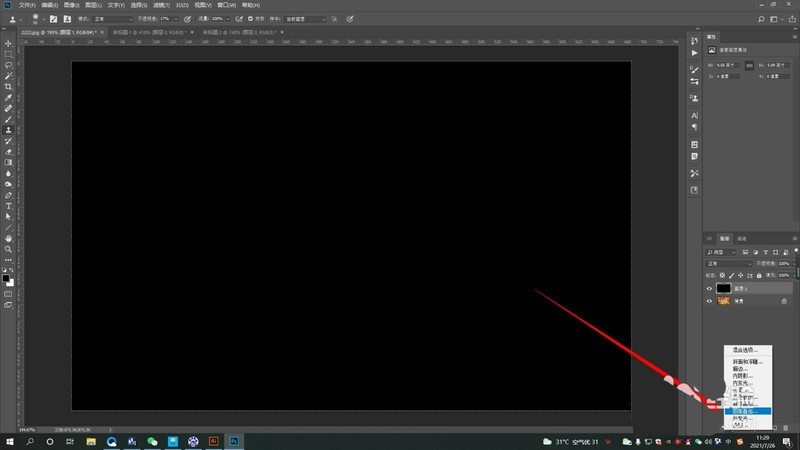Select the Eyedropper tool
This screenshot has height=450, width=800.
(x=8, y=97)
